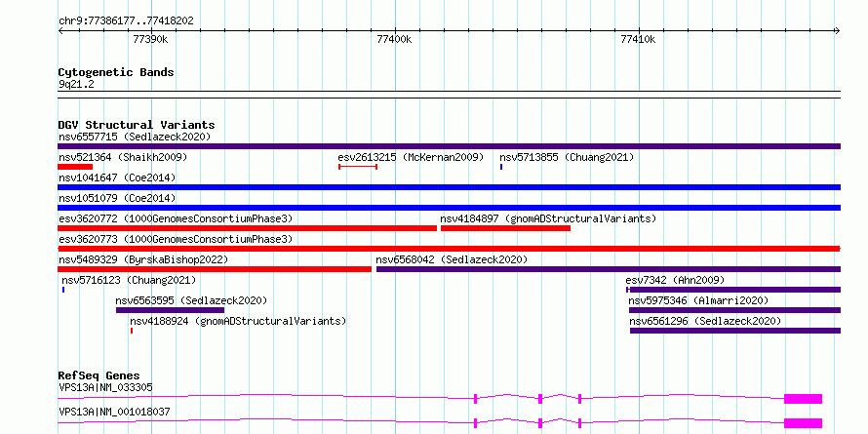Click the purple nsv6561296 variant bar

click(735, 331)
